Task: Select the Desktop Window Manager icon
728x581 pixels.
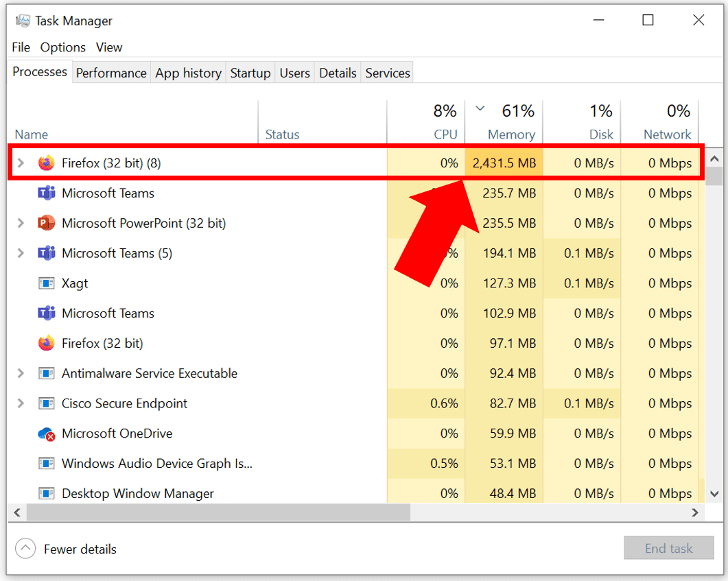Action: [x=47, y=493]
